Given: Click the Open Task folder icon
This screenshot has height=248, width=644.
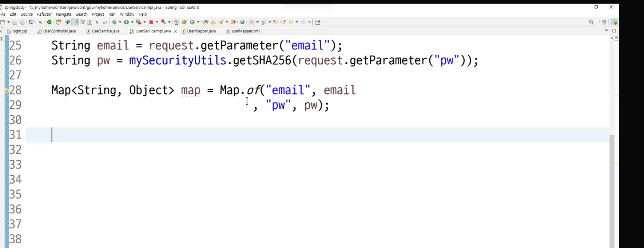Looking at the screenshot, I should (213, 22).
